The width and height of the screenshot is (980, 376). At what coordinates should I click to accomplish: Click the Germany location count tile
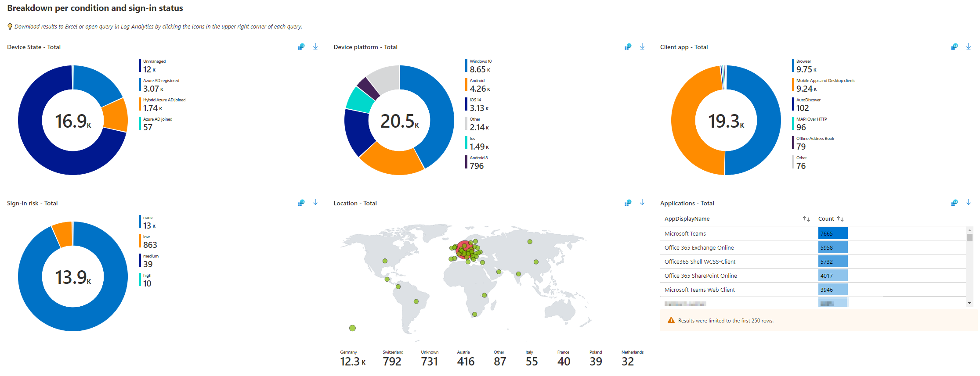pyautogui.click(x=352, y=358)
